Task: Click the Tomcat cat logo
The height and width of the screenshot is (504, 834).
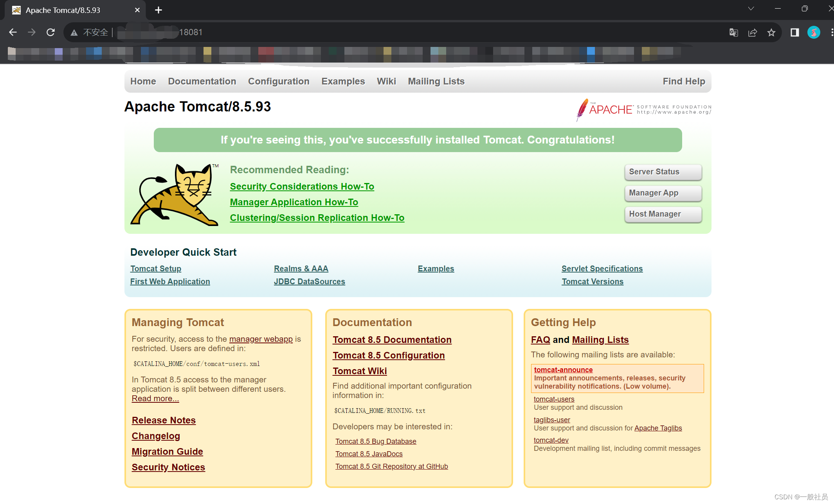Action: click(175, 193)
